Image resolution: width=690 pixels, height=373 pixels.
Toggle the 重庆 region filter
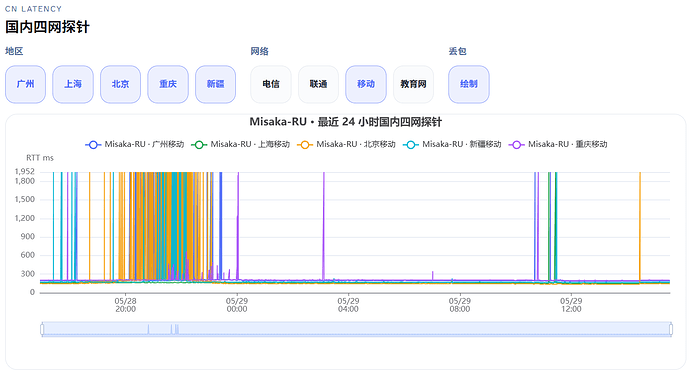168,84
